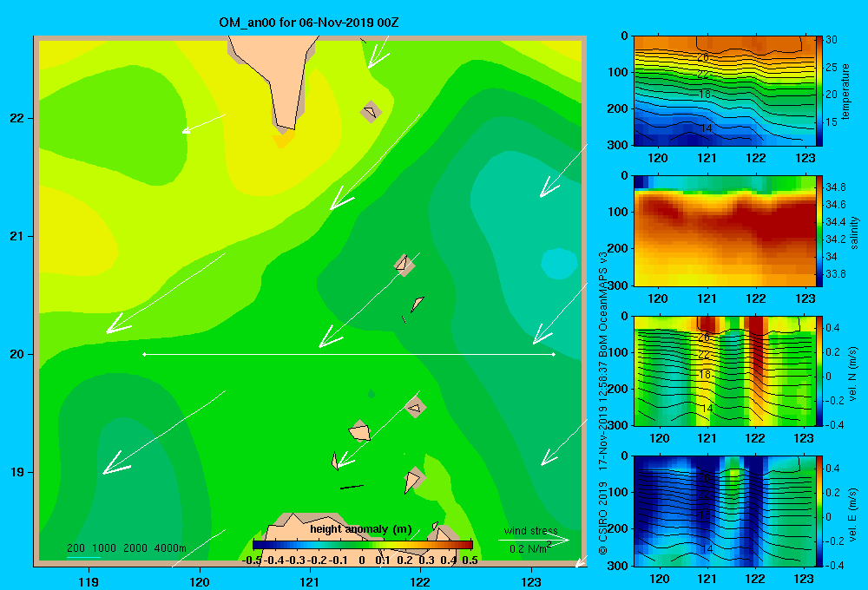Select the 'vel. E (m/s)' axis label
The height and width of the screenshot is (590, 868).
[x=853, y=514]
